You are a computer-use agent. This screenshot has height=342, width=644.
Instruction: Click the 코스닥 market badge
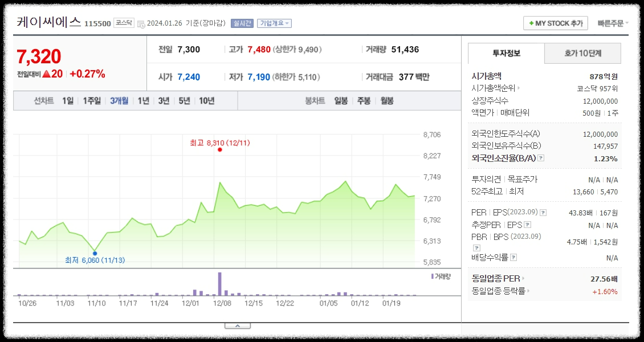pyautogui.click(x=124, y=23)
